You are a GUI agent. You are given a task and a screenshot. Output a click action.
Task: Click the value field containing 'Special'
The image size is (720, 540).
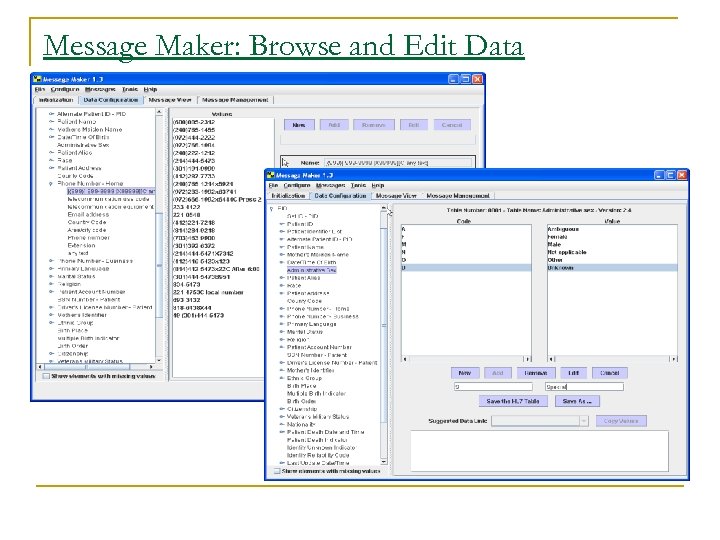tap(584, 387)
